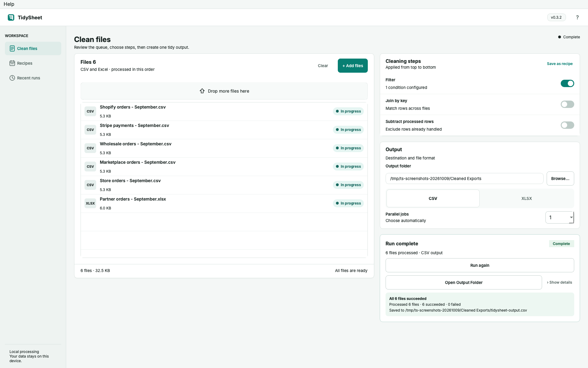Screen dimensions: 588x368
Task: Click In progress status of Partner orders
Action: [348, 203]
